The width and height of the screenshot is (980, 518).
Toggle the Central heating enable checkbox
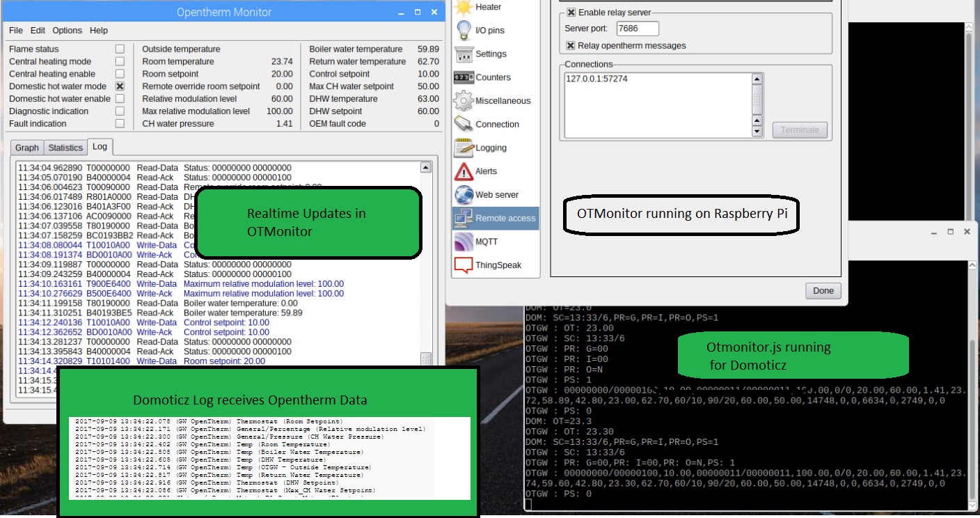(x=120, y=74)
